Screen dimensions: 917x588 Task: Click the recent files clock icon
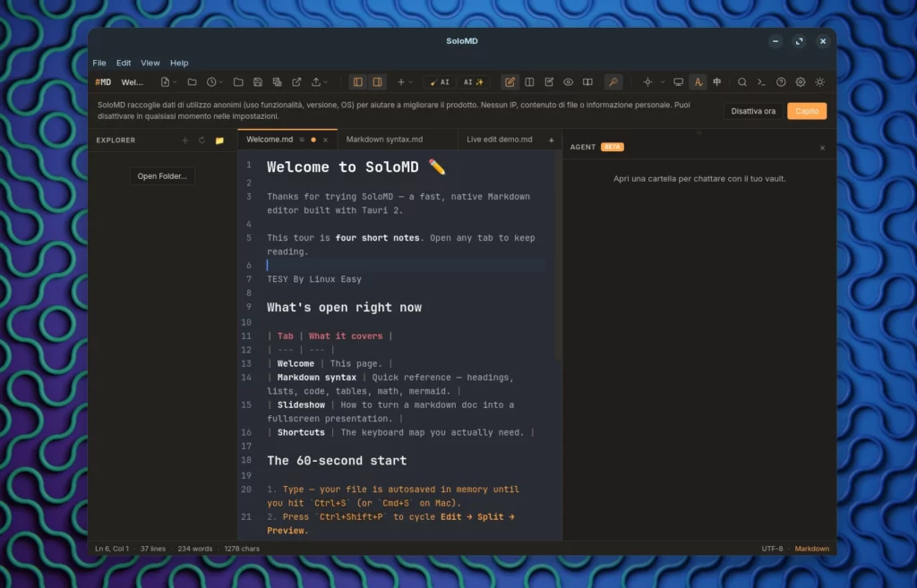pos(211,82)
